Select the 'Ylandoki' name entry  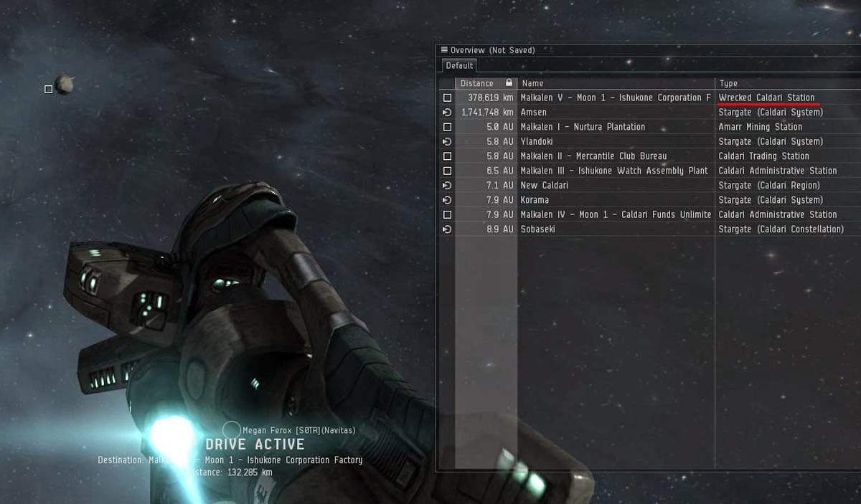point(537,141)
